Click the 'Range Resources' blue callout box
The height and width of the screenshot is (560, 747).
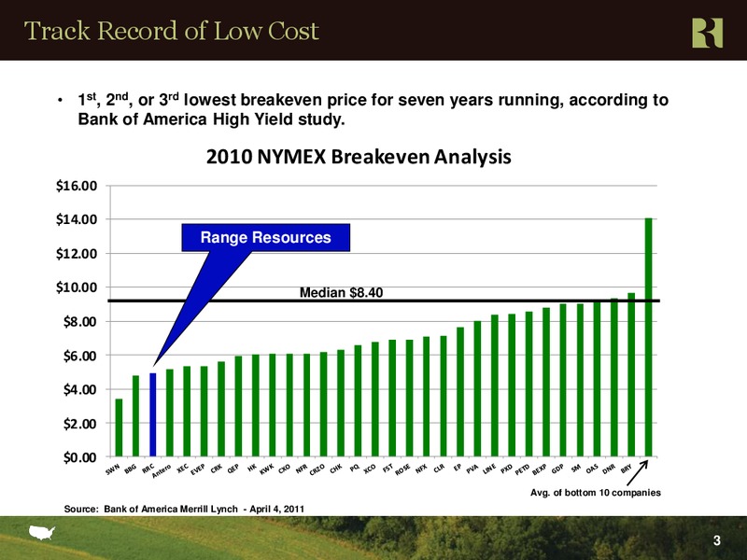pos(266,237)
